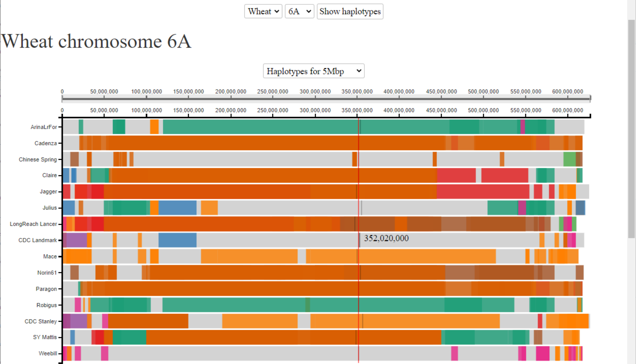Select the Cadenza row label
Viewport: 636px width, 364px height.
coord(46,143)
